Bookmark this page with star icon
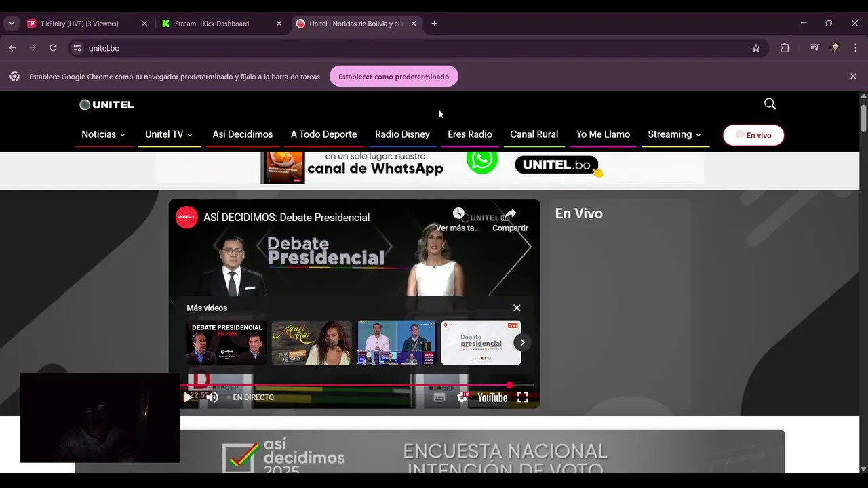Viewport: 868px width, 488px height. click(x=756, y=48)
